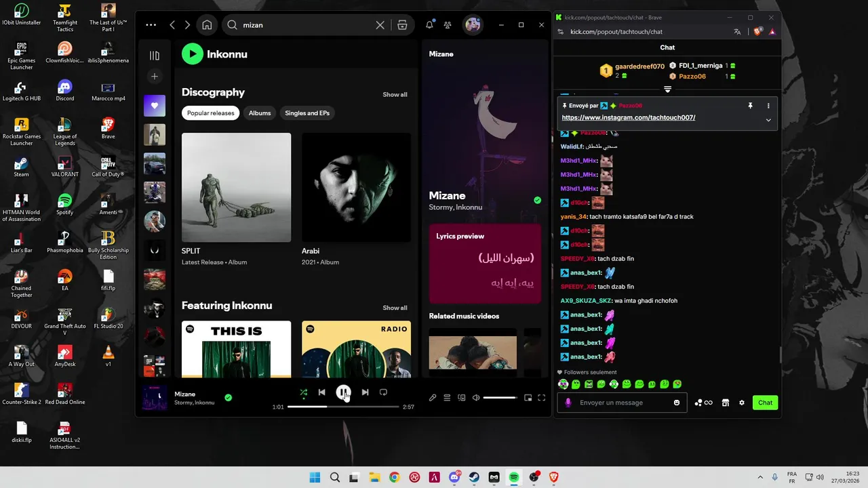Open Kick chat shop icon
The image size is (868, 488).
coord(725,403)
